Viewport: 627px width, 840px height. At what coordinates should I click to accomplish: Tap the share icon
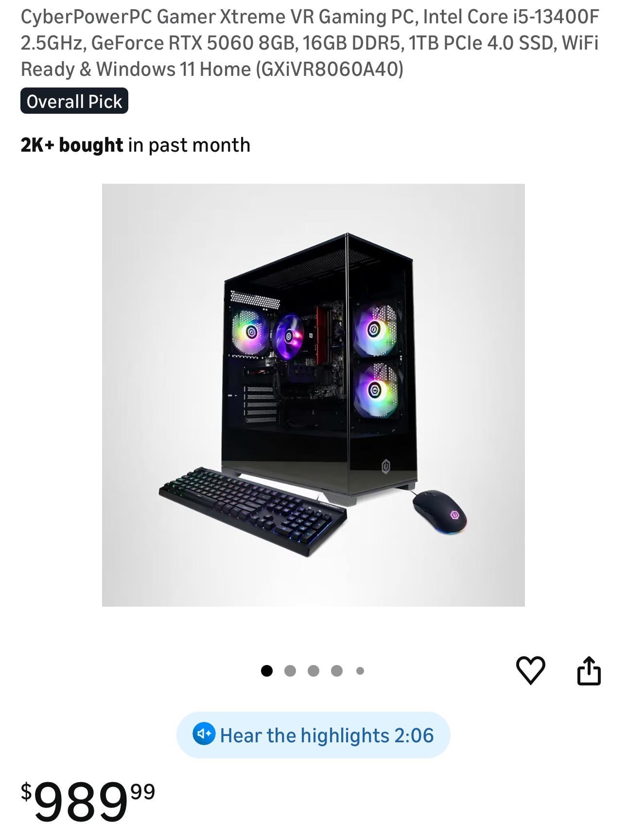coord(589,671)
